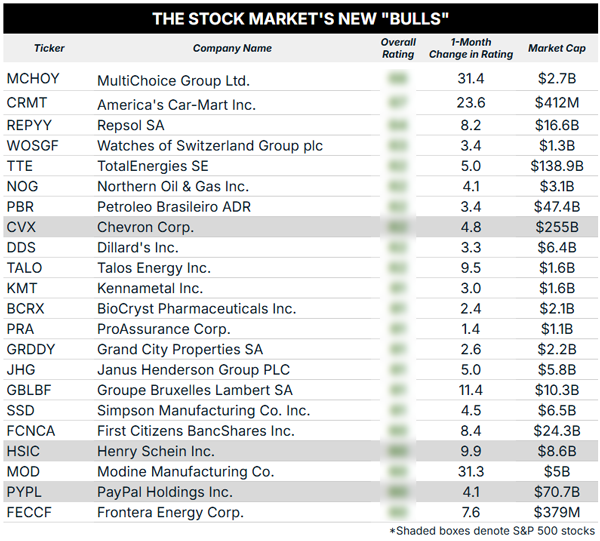This screenshot has height=541, width=600.
Task: Click the 1-Month Change in Rating header
Action: pyautogui.click(x=471, y=48)
